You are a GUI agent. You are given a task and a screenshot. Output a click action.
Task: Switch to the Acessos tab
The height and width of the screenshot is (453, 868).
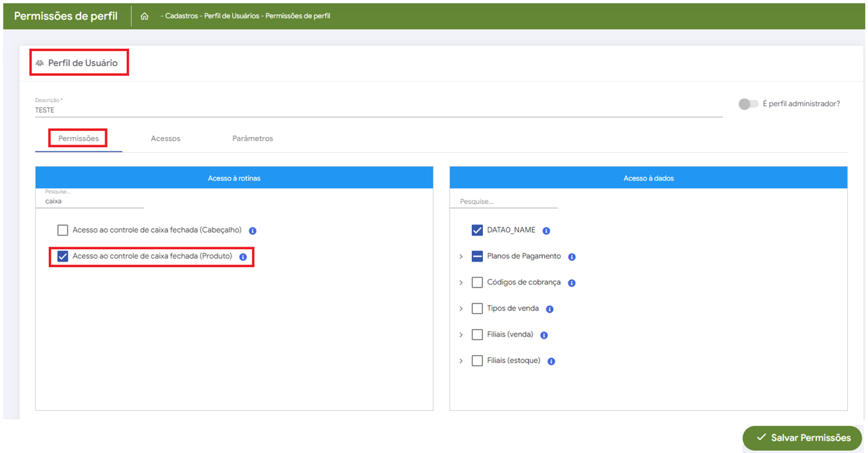pyautogui.click(x=165, y=138)
